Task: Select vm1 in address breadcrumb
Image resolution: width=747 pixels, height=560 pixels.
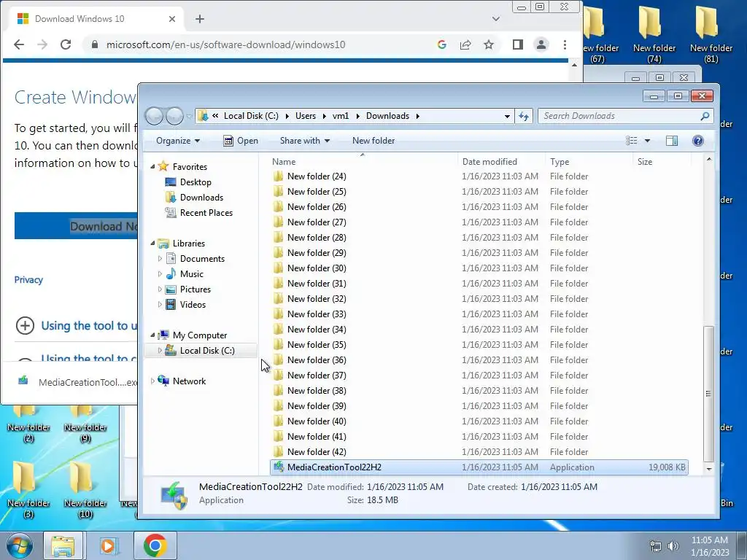Action: coord(341,116)
